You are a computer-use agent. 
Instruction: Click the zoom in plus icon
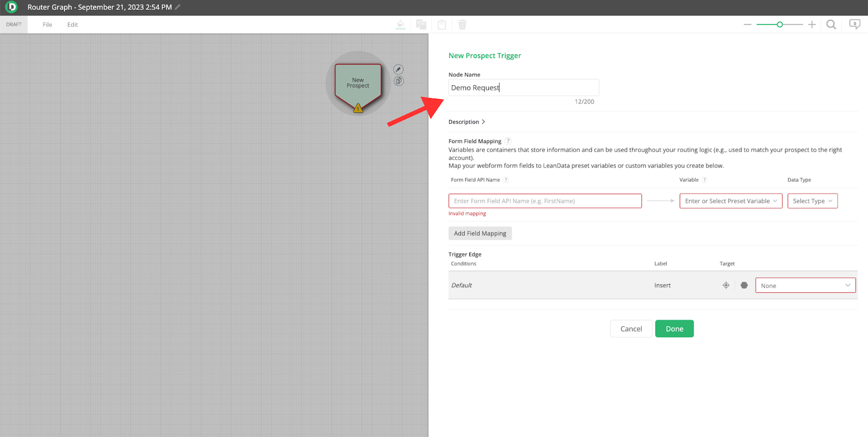(x=812, y=24)
